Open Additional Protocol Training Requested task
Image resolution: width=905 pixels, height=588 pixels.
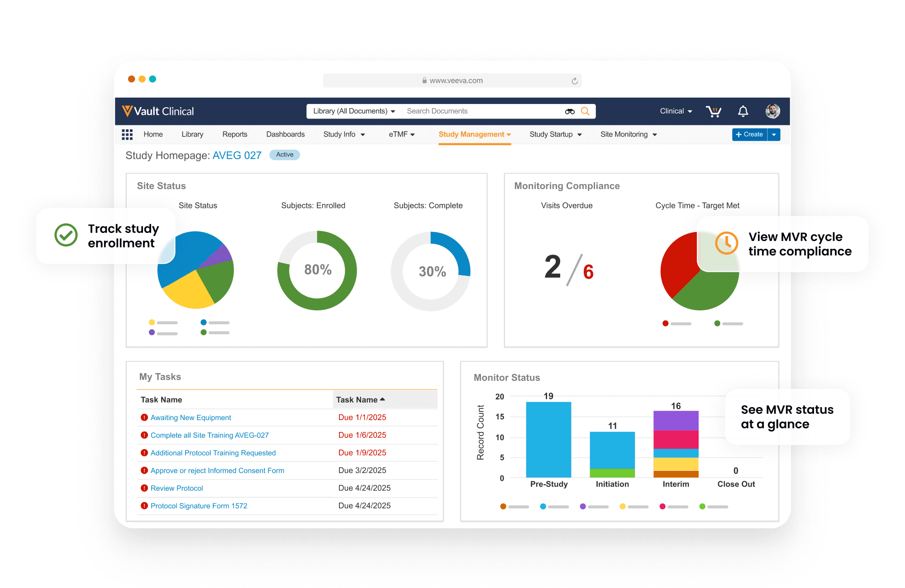coord(213,453)
